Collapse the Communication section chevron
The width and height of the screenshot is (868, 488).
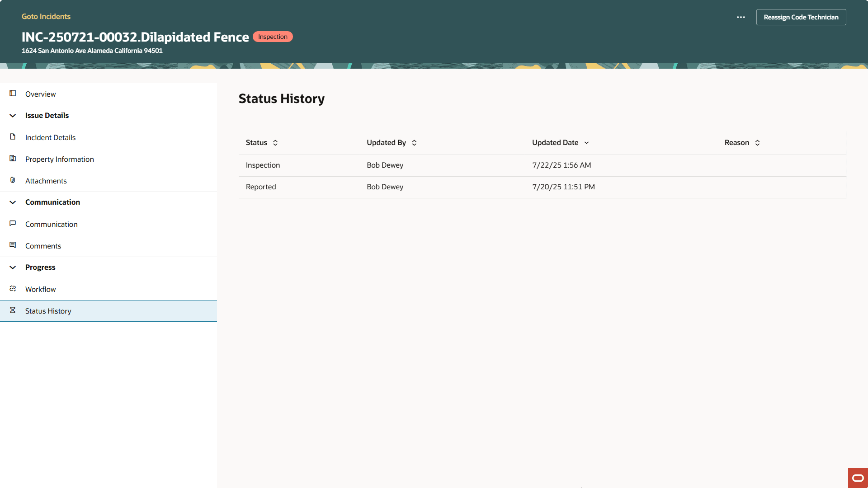click(13, 202)
